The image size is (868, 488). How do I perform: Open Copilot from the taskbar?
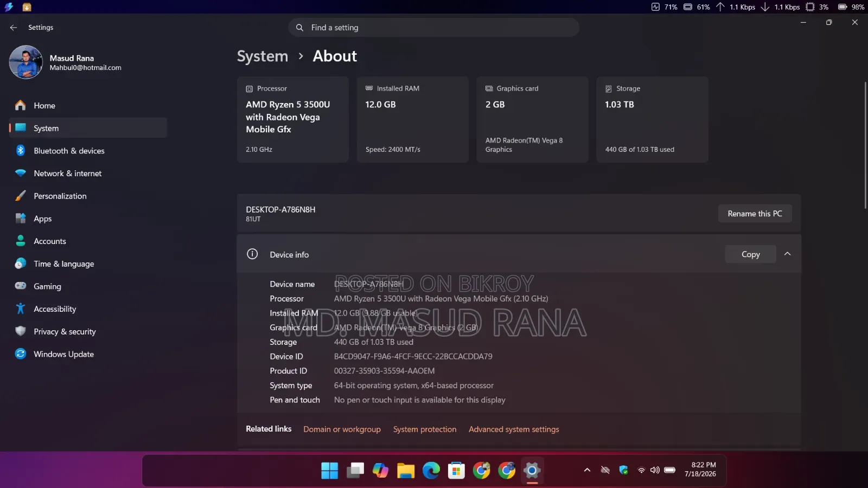pos(380,471)
